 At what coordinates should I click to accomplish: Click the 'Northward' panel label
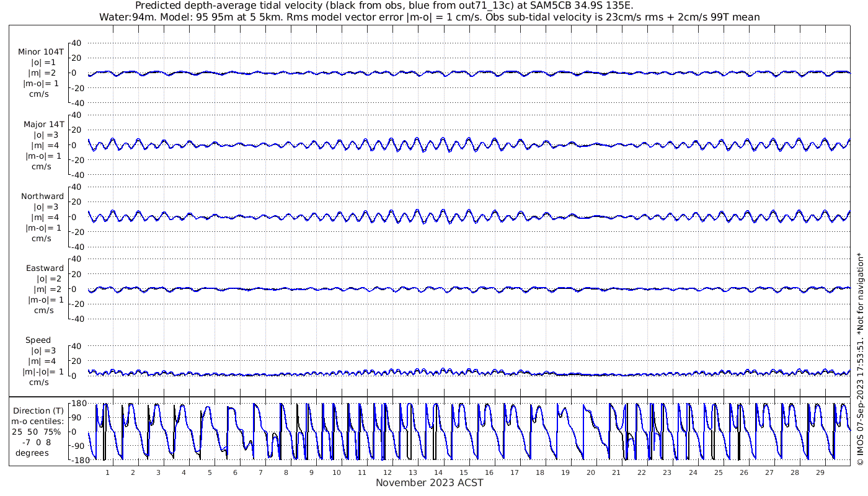42,197
